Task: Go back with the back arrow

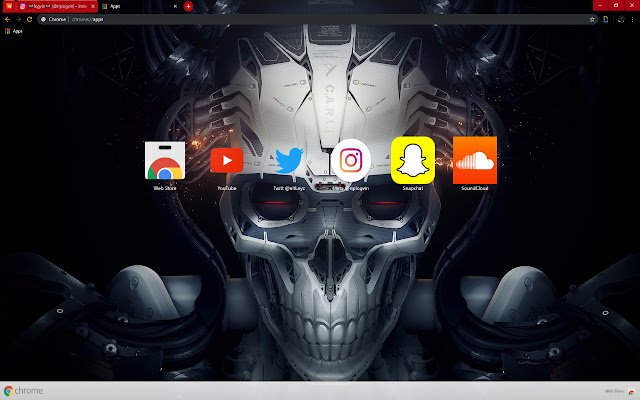Action: pos(7,19)
